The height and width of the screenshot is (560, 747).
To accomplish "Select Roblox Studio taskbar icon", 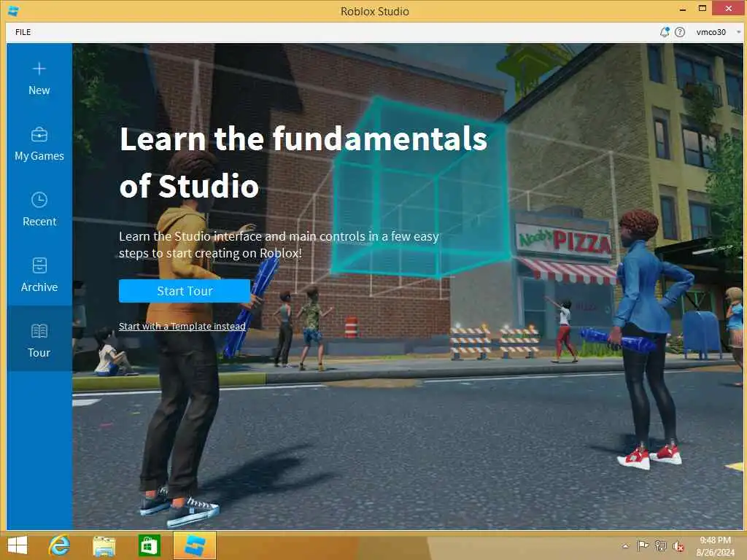I will [x=195, y=545].
